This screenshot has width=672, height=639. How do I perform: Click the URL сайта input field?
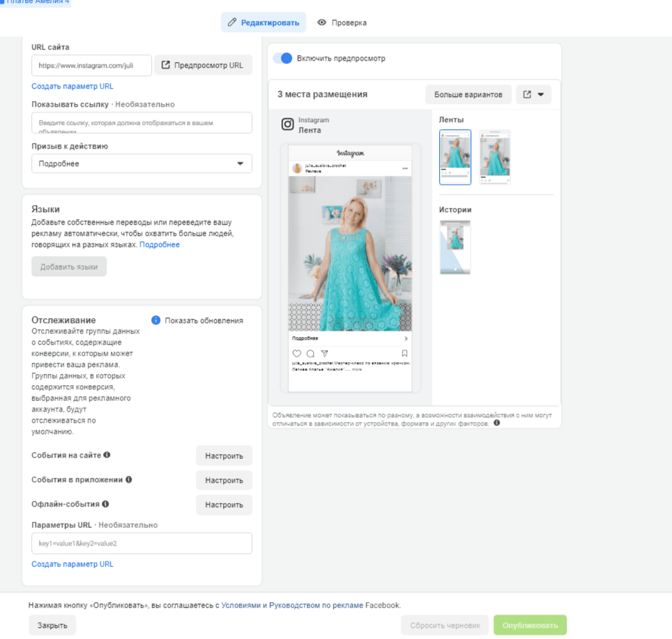tap(91, 65)
